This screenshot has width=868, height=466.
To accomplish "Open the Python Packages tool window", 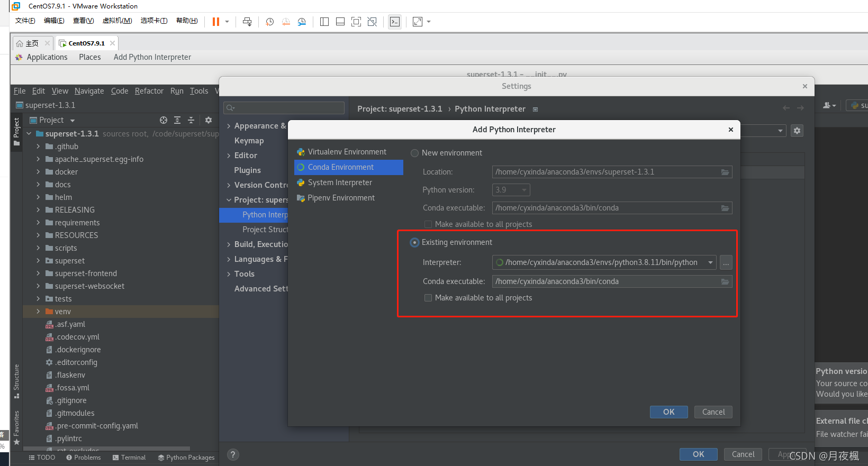I will coord(186,458).
